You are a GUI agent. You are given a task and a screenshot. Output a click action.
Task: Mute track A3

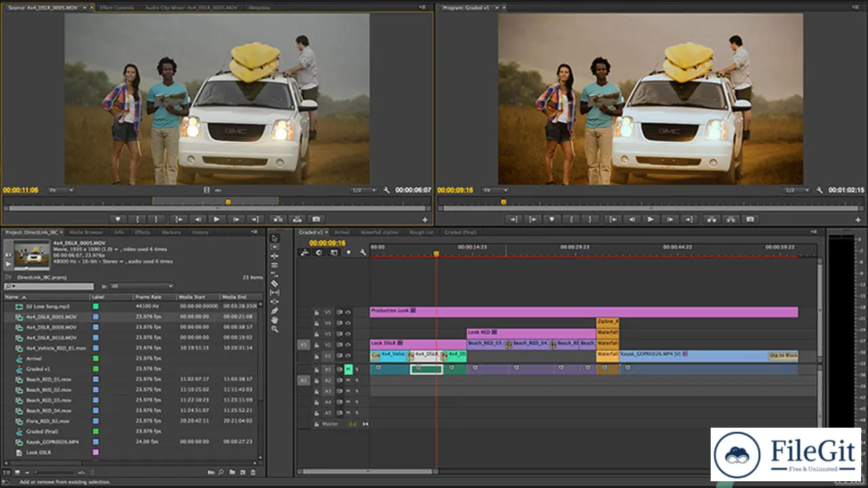click(x=349, y=391)
